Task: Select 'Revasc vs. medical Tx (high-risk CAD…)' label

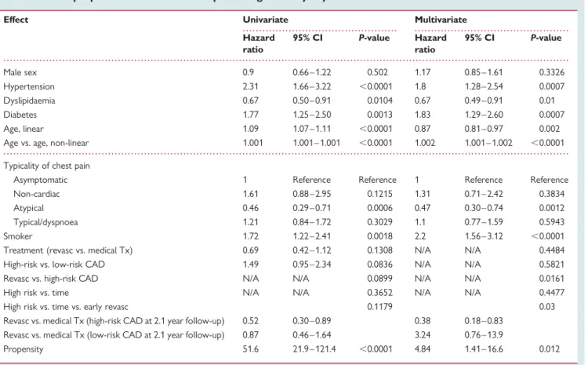Action: tap(114, 321)
